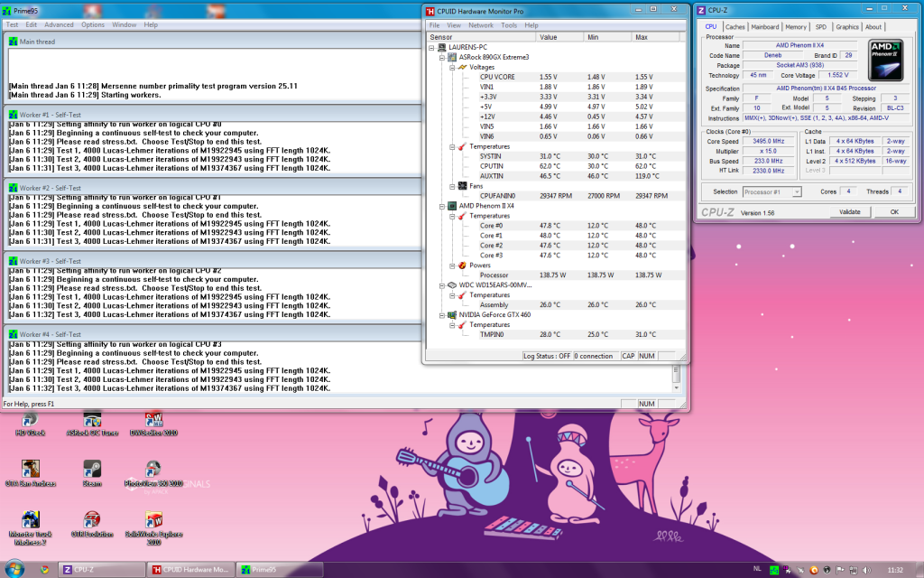Collapse the AMD Phenom II X4 tree node
This screenshot has width=924, height=578.
[442, 206]
